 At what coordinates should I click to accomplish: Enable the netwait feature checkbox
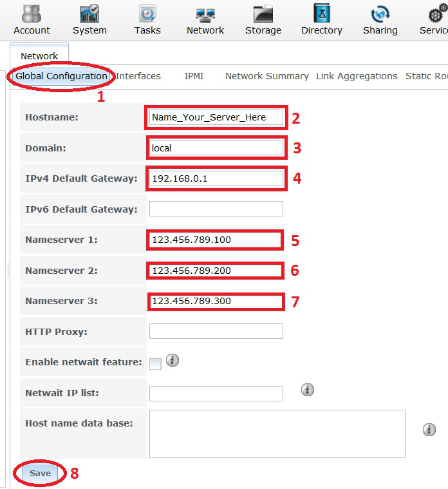pyautogui.click(x=155, y=364)
